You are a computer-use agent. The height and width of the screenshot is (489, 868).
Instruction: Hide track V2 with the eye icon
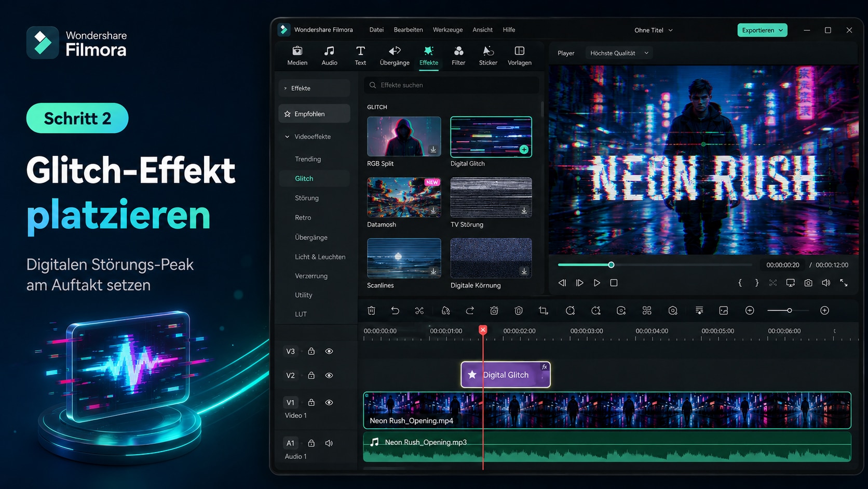(329, 375)
